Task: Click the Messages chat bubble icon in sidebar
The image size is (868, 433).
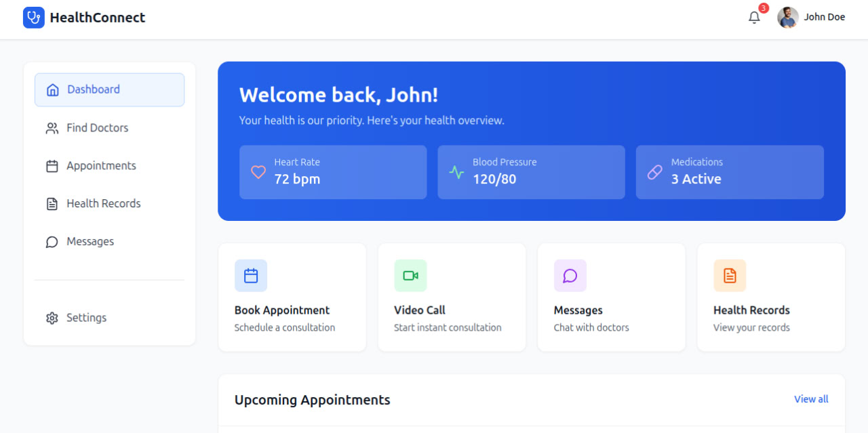Action: 52,241
